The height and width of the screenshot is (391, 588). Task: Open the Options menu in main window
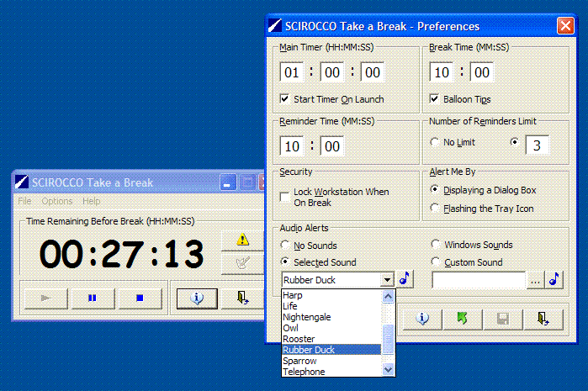pos(57,201)
